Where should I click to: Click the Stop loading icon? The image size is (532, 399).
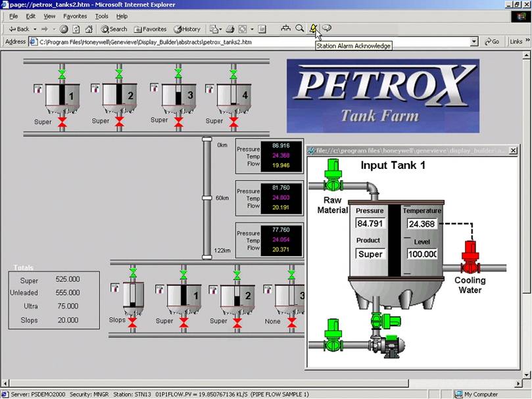coord(64,29)
